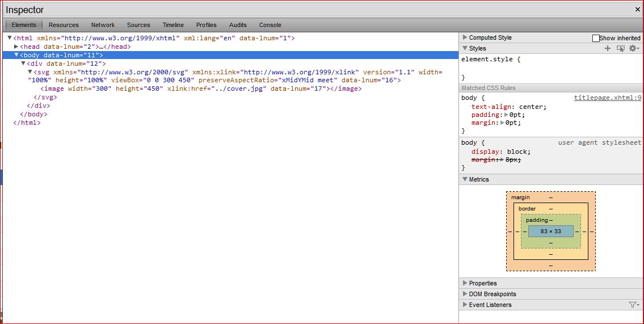Expand the DOM Breakpoints section

(465, 294)
